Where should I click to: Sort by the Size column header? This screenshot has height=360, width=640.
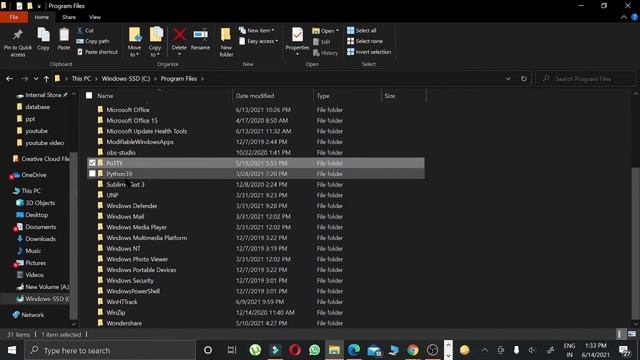click(x=403, y=96)
